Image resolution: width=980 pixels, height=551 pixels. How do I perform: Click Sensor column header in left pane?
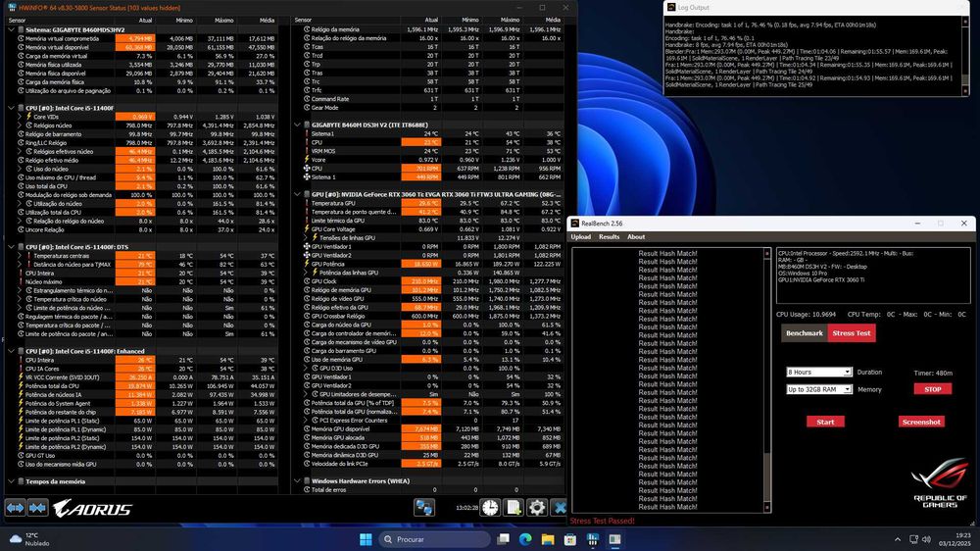click(x=18, y=20)
